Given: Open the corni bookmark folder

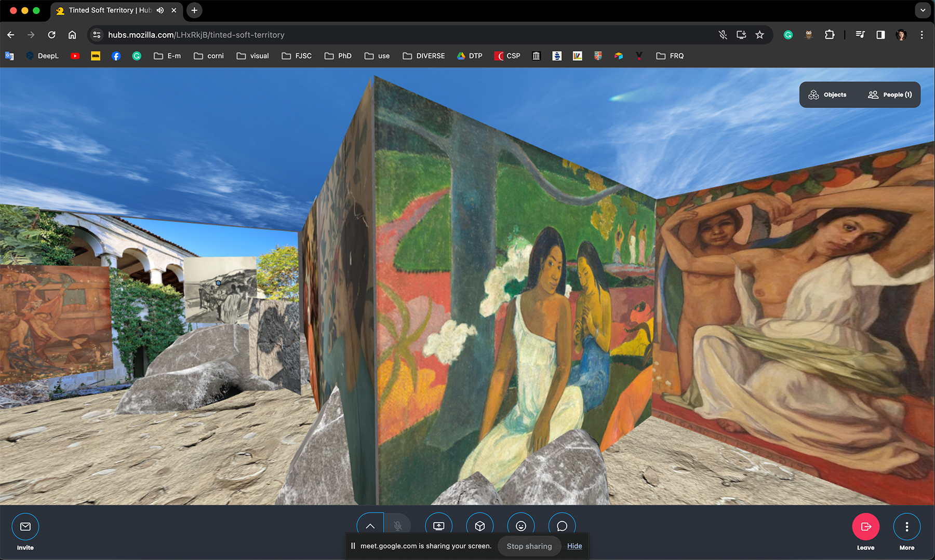Looking at the screenshot, I should pos(209,56).
